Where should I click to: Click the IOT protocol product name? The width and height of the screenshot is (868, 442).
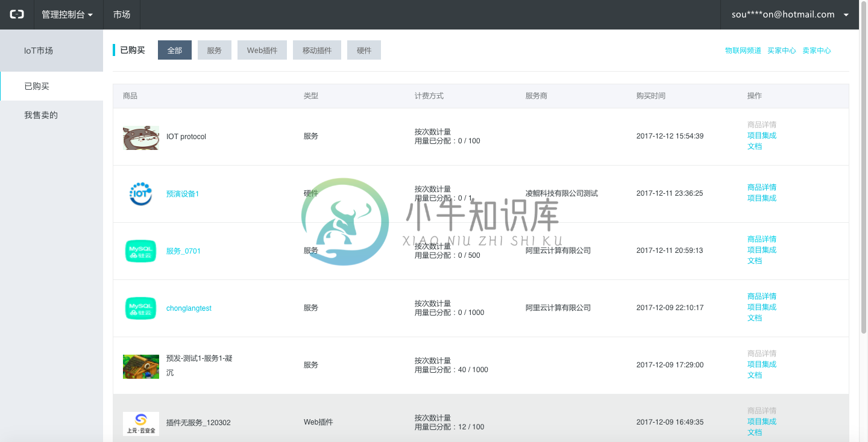186,137
